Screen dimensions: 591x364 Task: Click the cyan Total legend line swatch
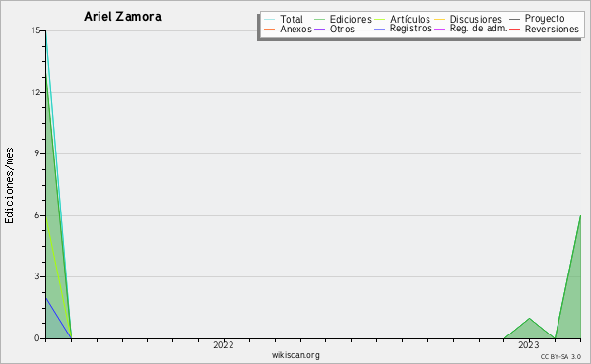[270, 20]
